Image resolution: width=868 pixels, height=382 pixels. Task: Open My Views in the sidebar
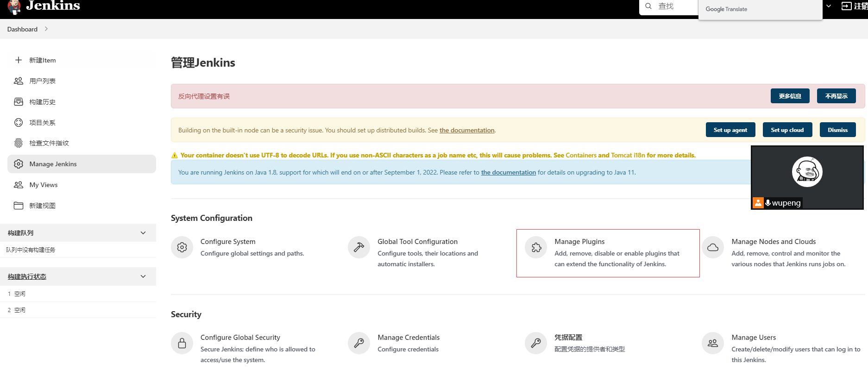point(82,185)
